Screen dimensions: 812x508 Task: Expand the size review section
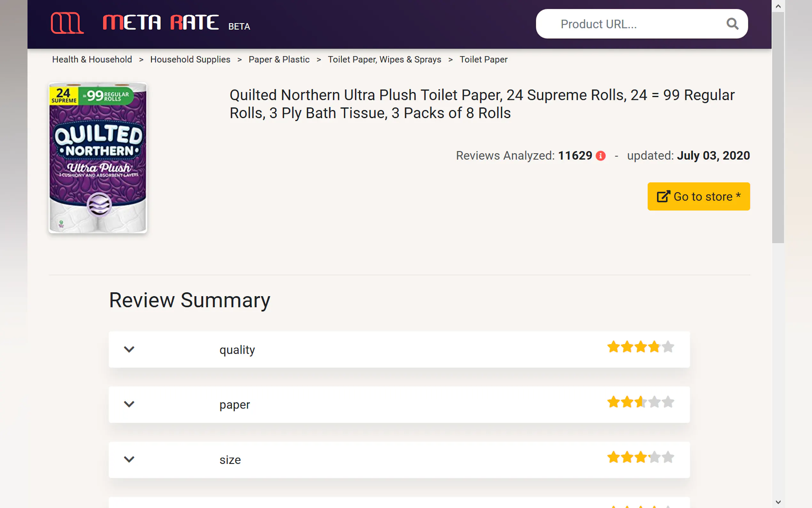(x=129, y=459)
